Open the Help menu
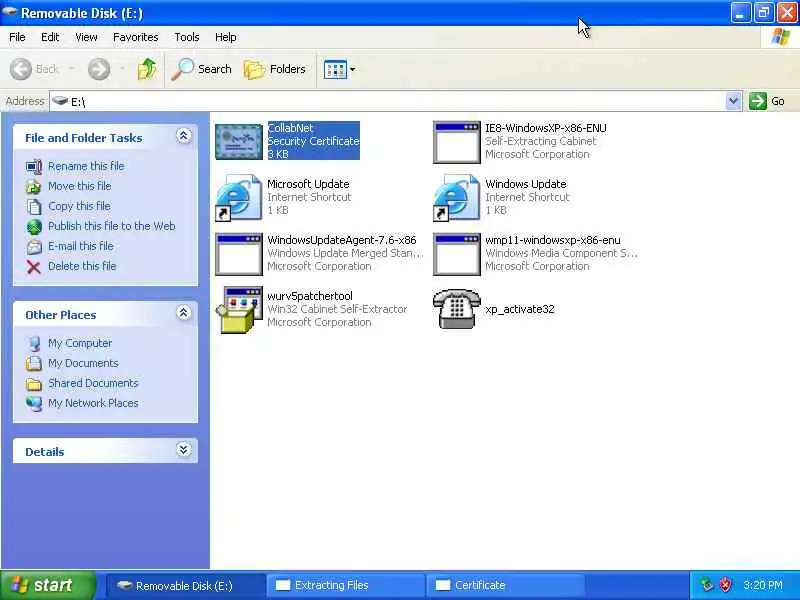The width and height of the screenshot is (800, 600). click(x=226, y=37)
